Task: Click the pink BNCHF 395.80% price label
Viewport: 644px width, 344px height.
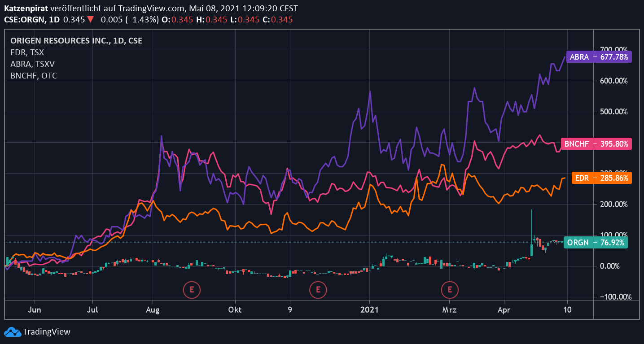Action: point(597,144)
